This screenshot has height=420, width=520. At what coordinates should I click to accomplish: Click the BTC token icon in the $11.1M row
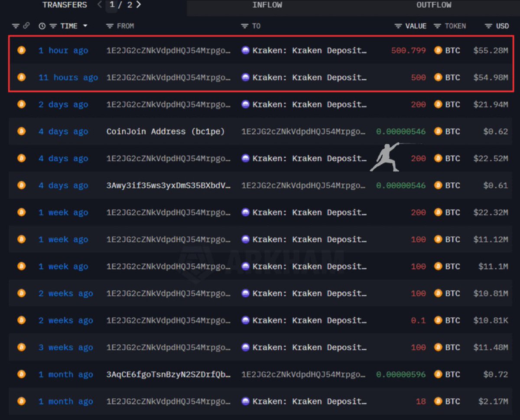tap(438, 267)
